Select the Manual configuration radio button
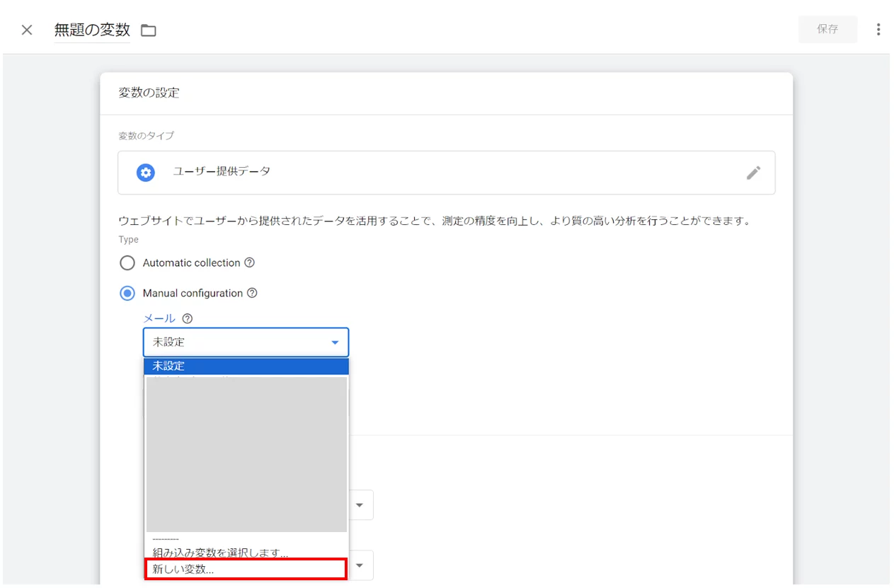Image resolution: width=894 pixels, height=588 pixels. point(127,293)
